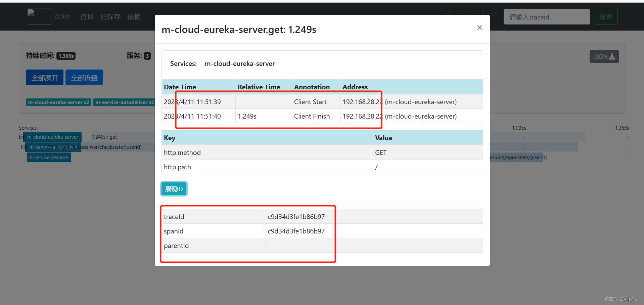Screen dimensions: 644x305
Task: Click the green 搜索 button
Action: pyautogui.click(x=605, y=17)
